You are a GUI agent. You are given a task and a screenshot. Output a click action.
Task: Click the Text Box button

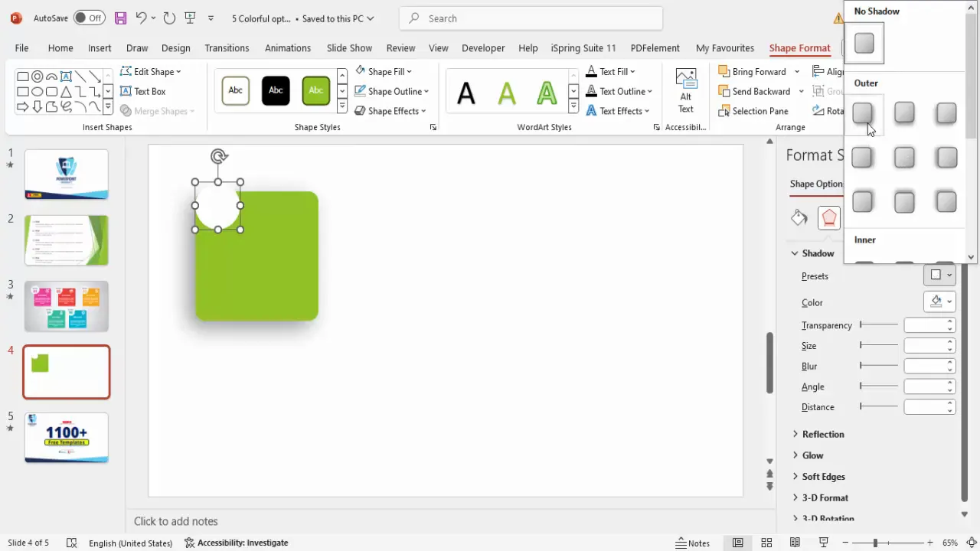142,91
